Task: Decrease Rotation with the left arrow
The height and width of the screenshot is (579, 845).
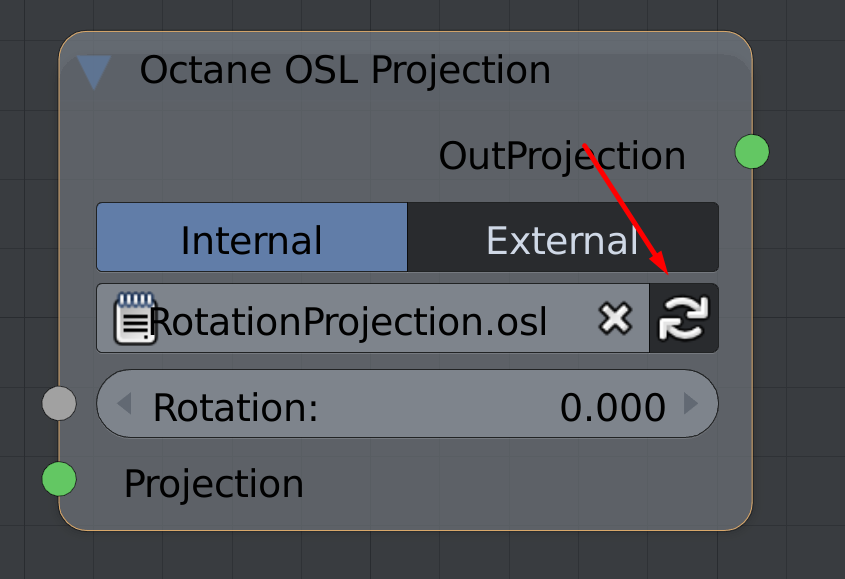Action: tap(124, 404)
